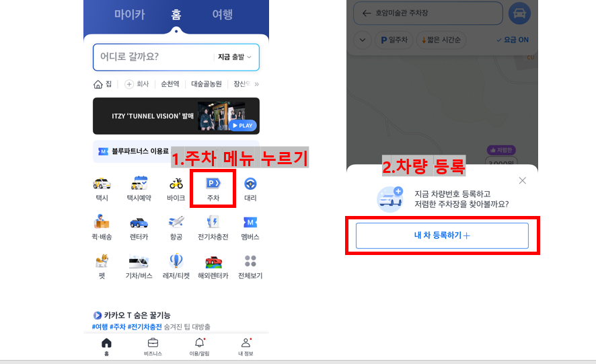596x364 pixels.
Task: Open the 렌터카 rental car icon
Action: tap(139, 227)
